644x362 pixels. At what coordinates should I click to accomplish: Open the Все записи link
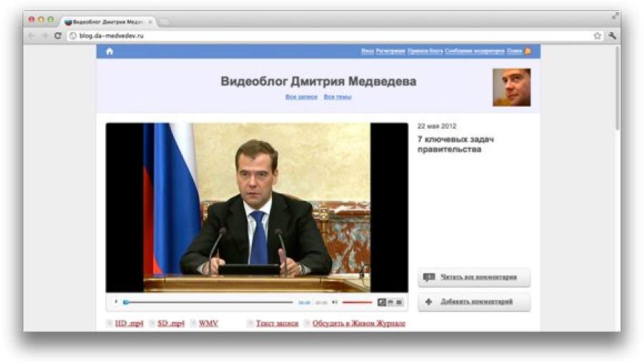click(301, 97)
